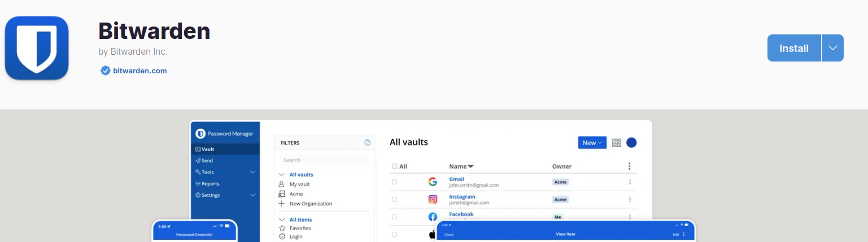Click the Bitwarden shield app logo

[37, 48]
